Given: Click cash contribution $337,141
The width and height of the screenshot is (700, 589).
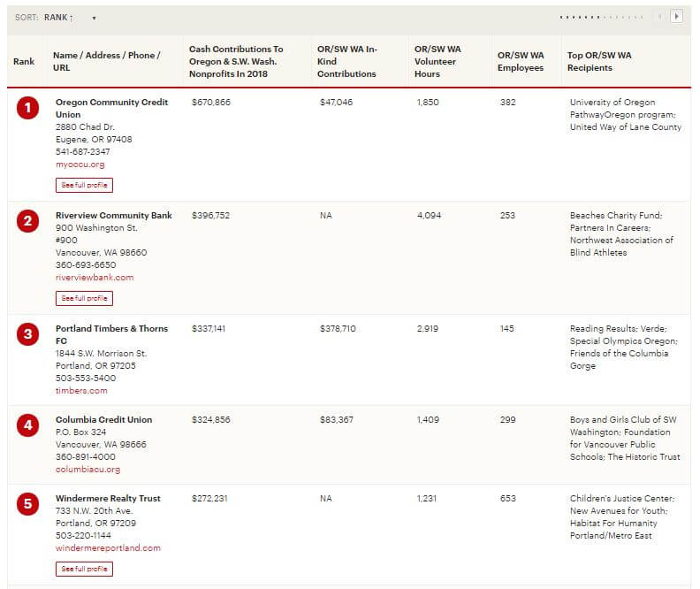Looking at the screenshot, I should point(209,329).
